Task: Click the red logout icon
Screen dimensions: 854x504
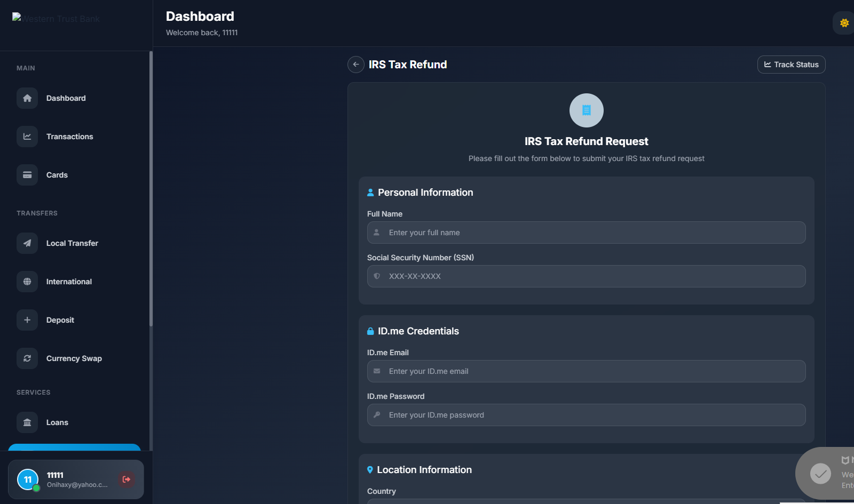Action: (x=126, y=479)
